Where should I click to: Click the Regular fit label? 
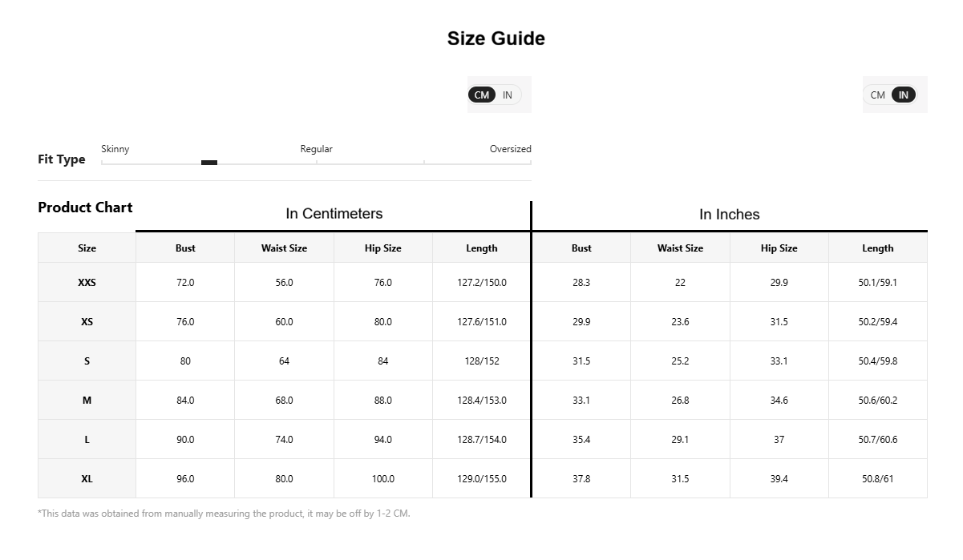(x=317, y=149)
